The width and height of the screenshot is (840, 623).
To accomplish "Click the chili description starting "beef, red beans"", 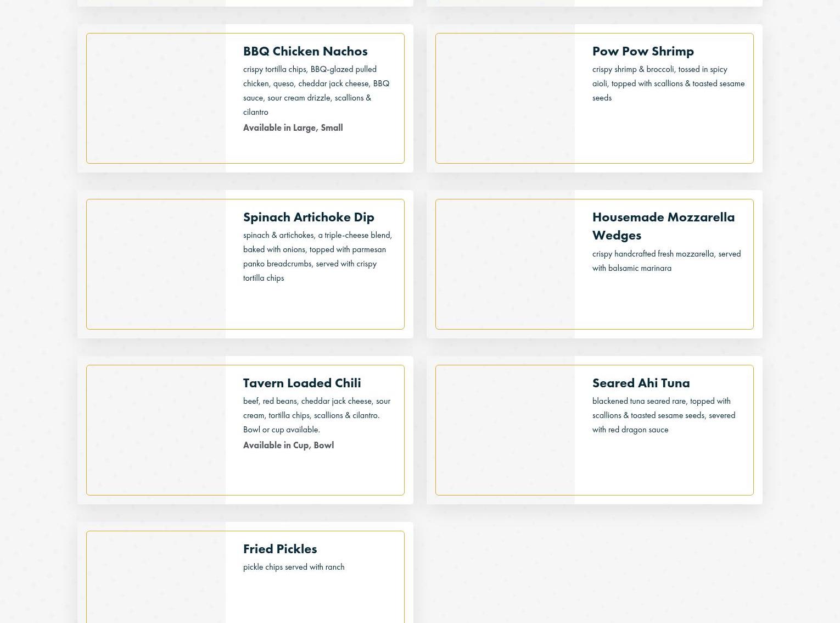I will pyautogui.click(x=317, y=415).
